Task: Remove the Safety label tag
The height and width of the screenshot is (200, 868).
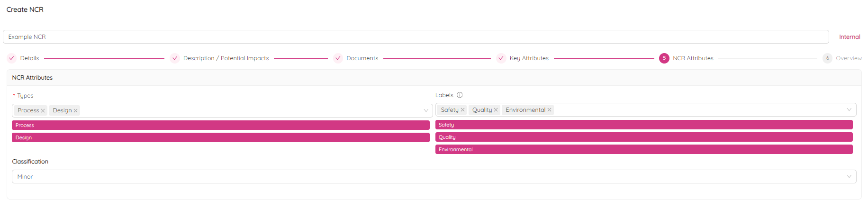Action: tap(462, 110)
